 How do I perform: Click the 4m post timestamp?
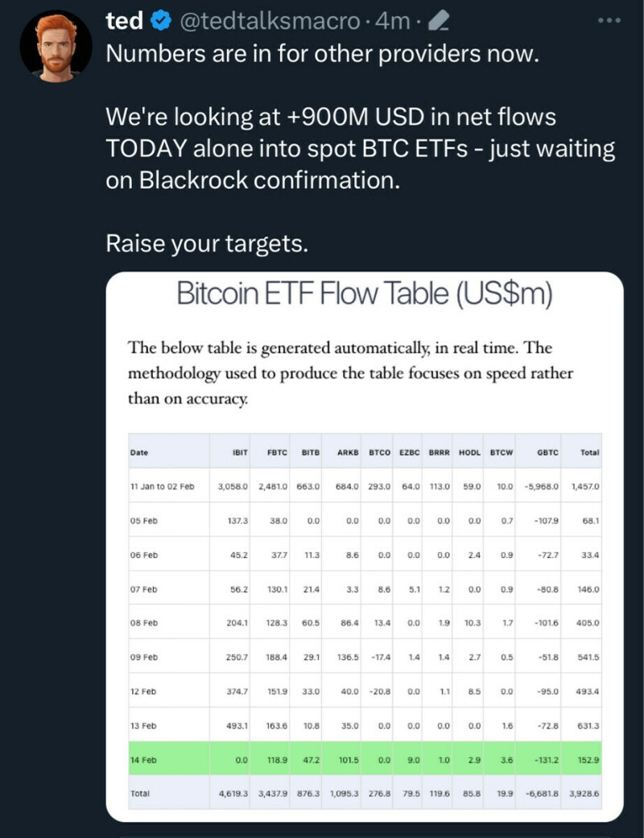(x=394, y=22)
